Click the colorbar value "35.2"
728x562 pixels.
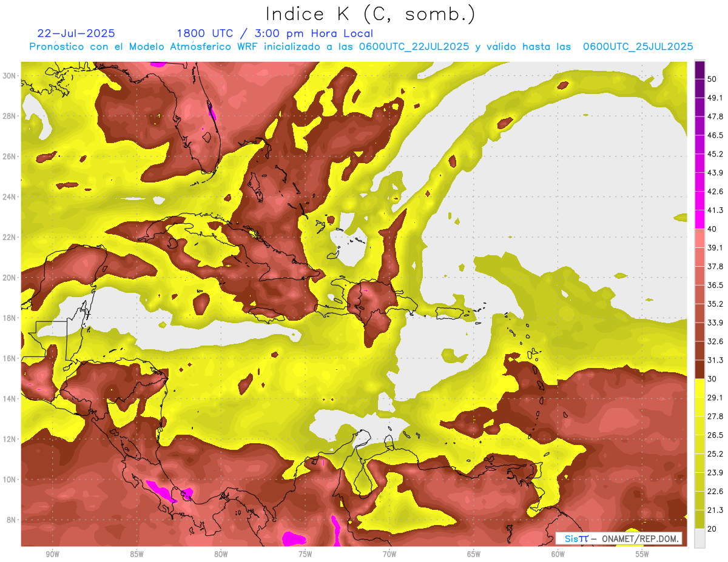click(715, 304)
